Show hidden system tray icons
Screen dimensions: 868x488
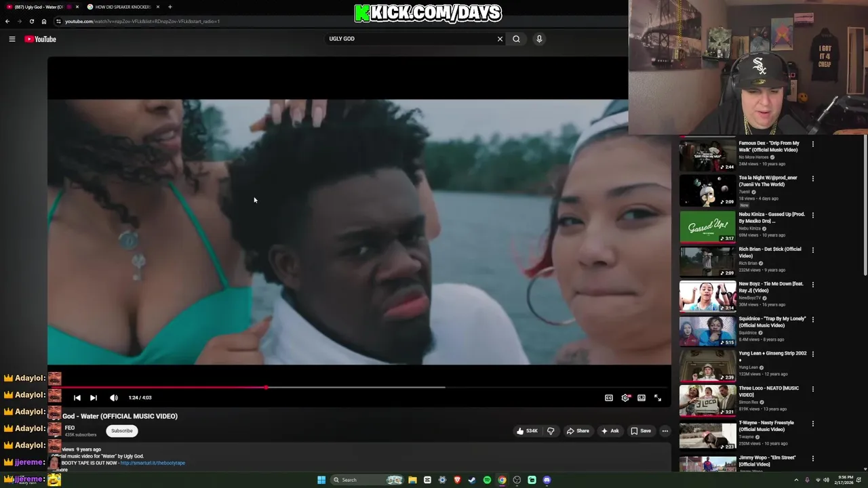(796, 480)
